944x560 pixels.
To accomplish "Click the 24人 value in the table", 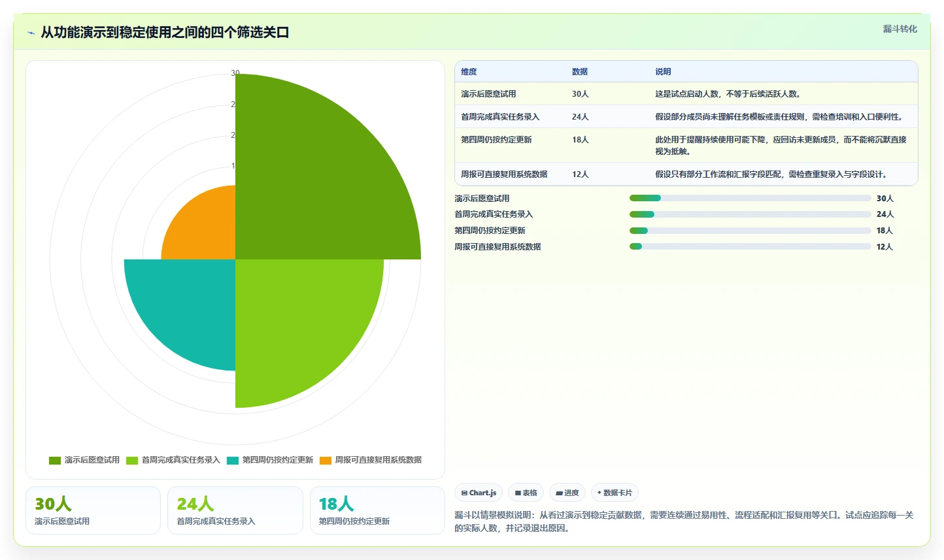I will (x=581, y=117).
